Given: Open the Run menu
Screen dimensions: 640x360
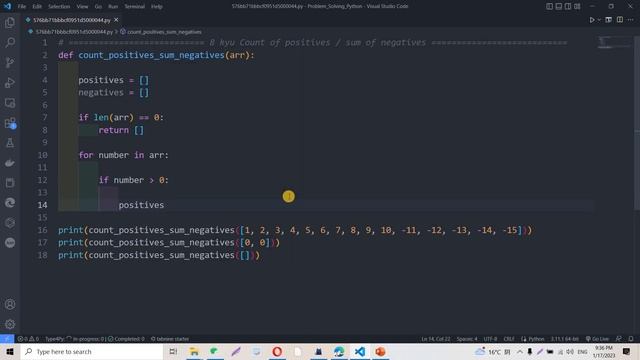Looking at the screenshot, I should pos(113,7).
